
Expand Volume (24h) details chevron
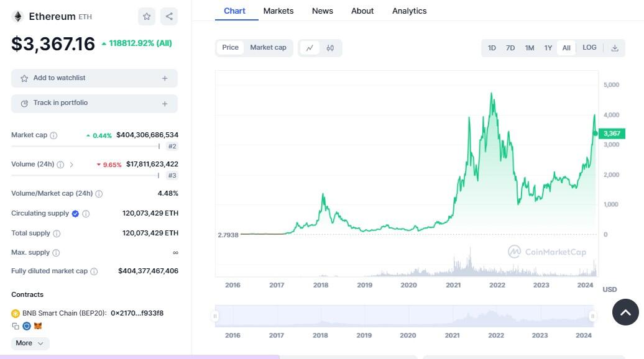click(71, 165)
